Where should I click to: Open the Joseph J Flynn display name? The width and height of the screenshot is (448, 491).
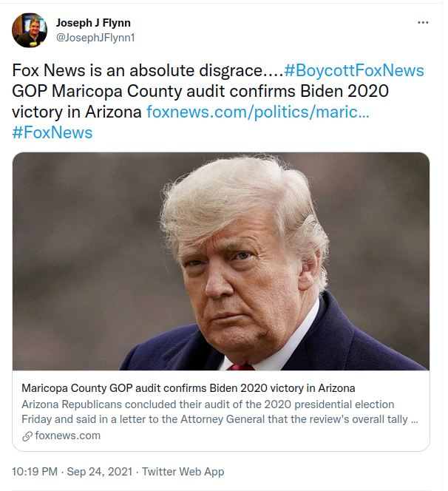point(93,23)
